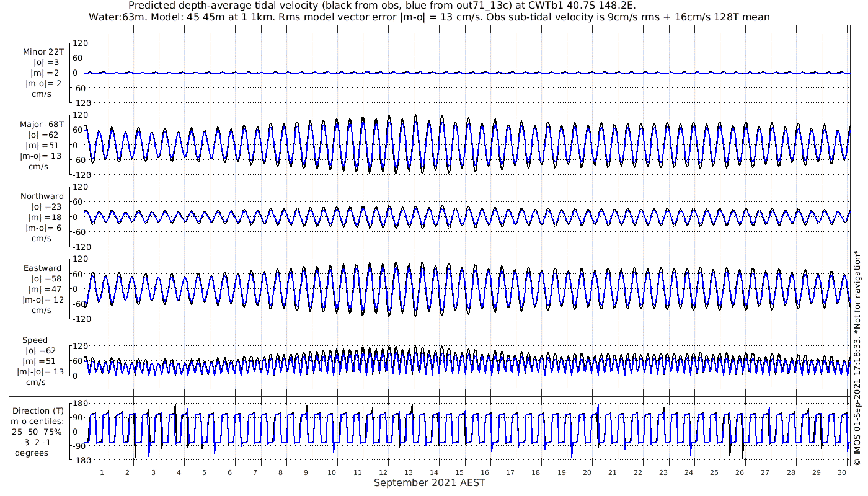Screen dimensions: 868x496
Task: Click the 'cm/s' unit under the Minor 22T label
Action: point(41,94)
